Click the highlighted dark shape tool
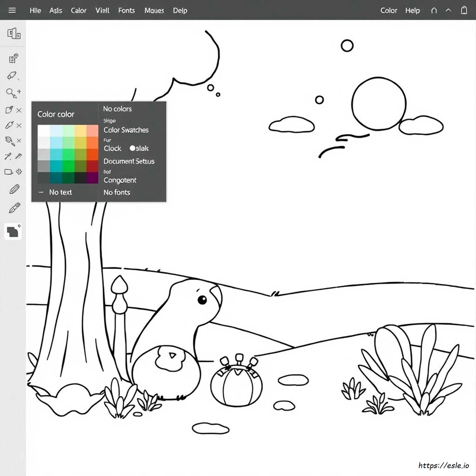Image resolution: width=476 pixels, height=476 pixels. point(13,231)
